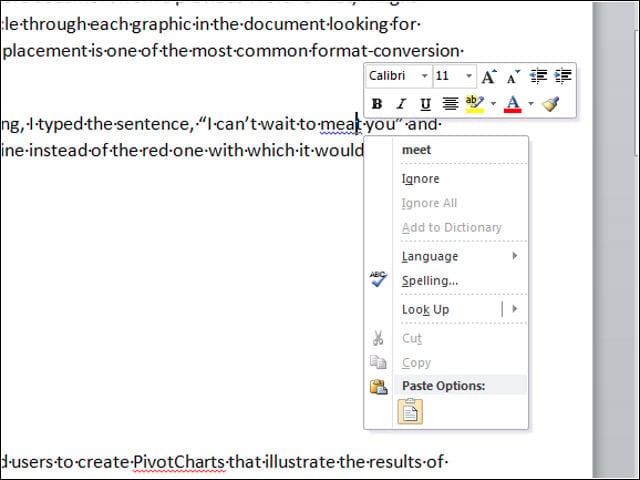Click the word 'meat' with blue underline
The image size is (640, 480).
click(340, 124)
